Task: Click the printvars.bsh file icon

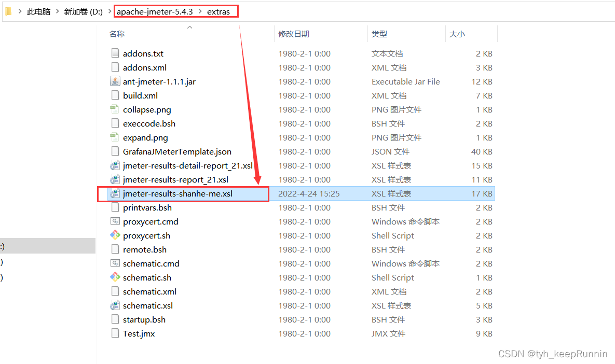Action: click(x=115, y=207)
